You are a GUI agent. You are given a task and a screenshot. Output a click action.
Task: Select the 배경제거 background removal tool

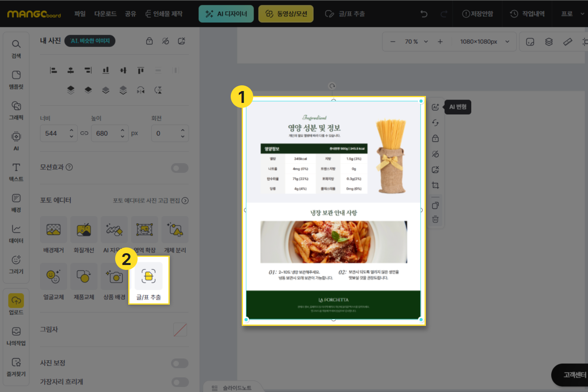point(53,230)
